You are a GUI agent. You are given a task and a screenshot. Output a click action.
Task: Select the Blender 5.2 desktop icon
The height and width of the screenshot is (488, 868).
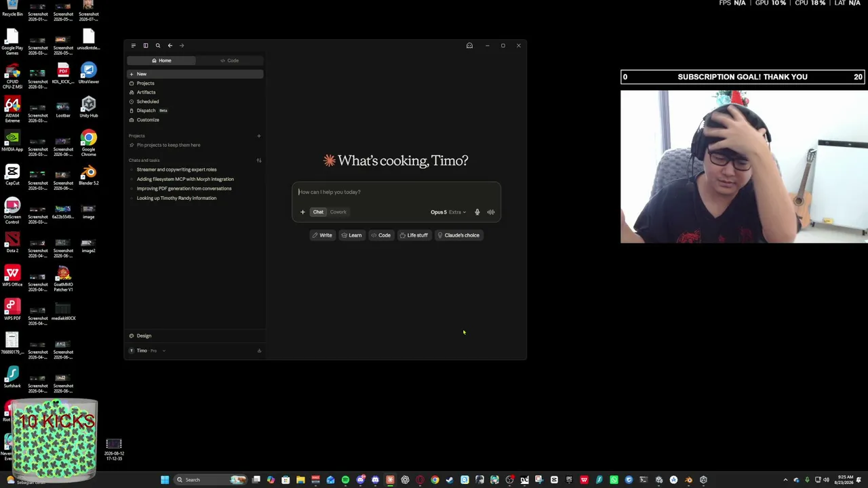89,175
